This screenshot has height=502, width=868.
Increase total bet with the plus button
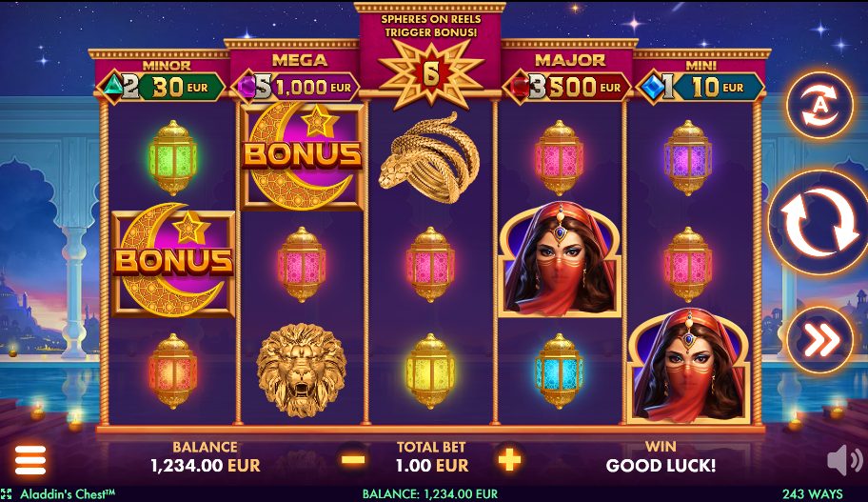tap(509, 459)
